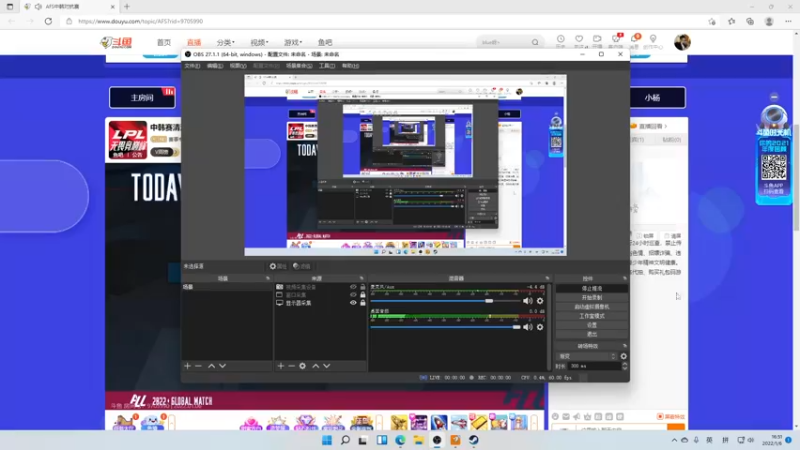Toggle lock on display capture source
The width and height of the screenshot is (800, 450).
[x=363, y=303]
